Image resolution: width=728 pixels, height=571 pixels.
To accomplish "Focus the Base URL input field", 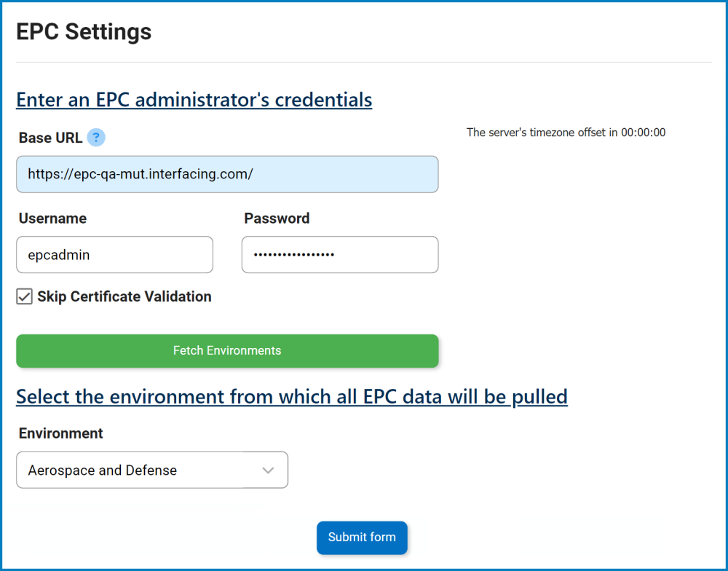I will click(x=227, y=174).
